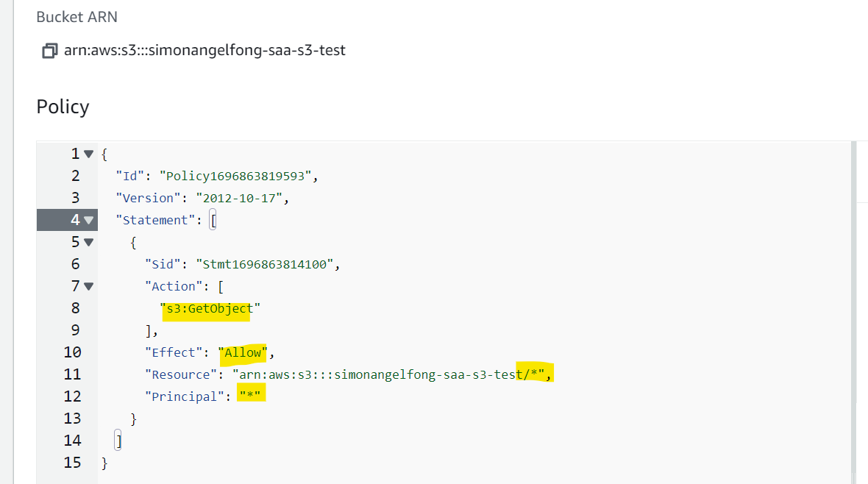Click the opening bracket after Statement

213,221
